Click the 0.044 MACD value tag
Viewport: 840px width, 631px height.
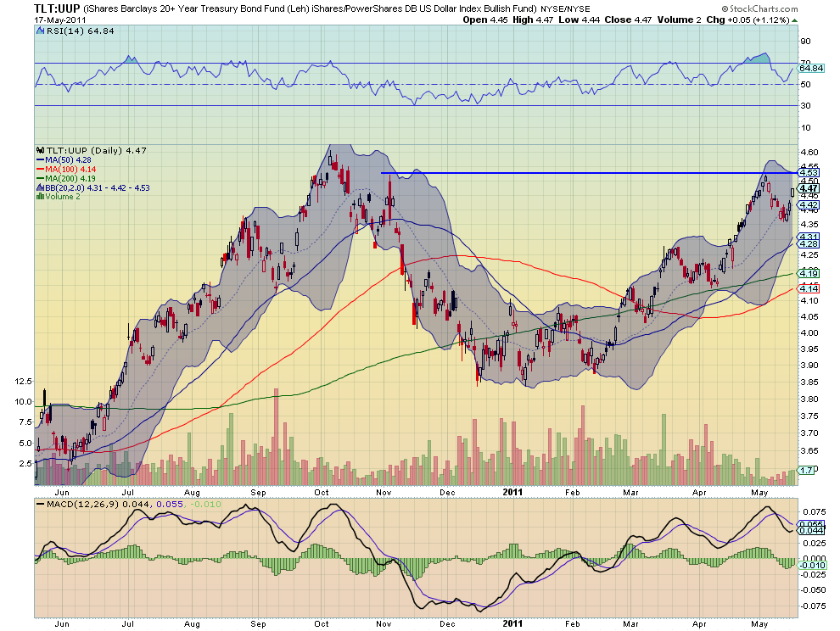(x=810, y=530)
